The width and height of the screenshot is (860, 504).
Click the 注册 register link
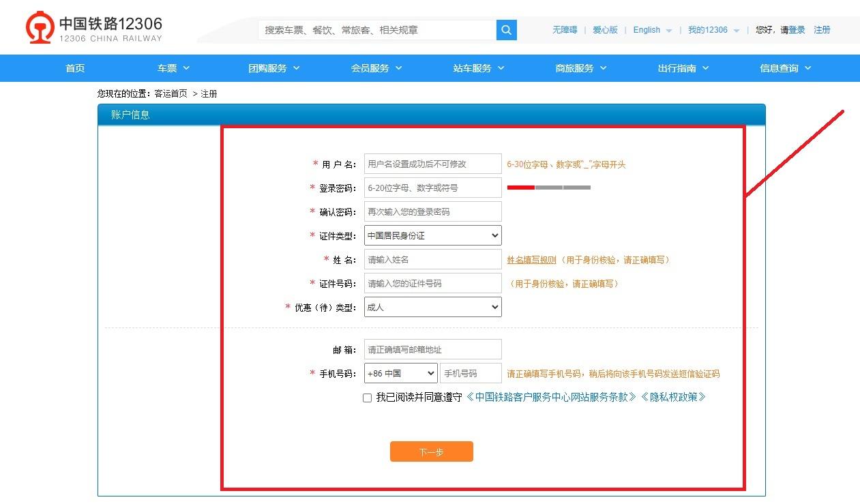822,30
